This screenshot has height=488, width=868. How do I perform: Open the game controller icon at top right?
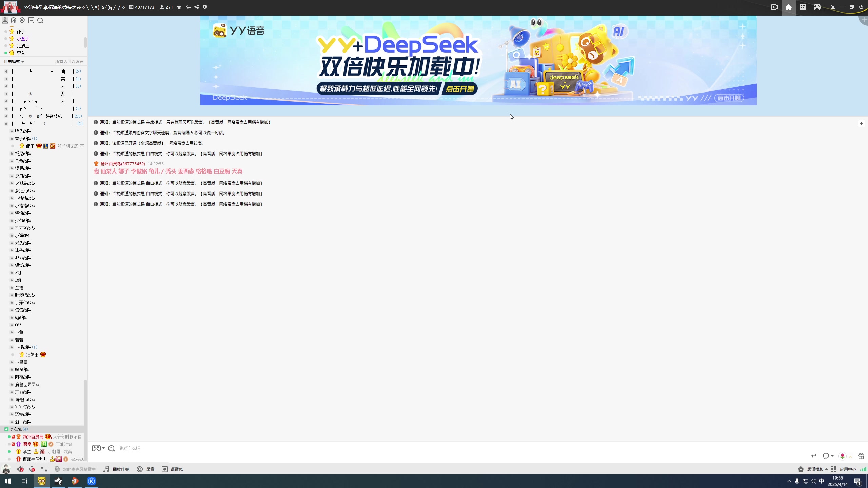pos(817,7)
